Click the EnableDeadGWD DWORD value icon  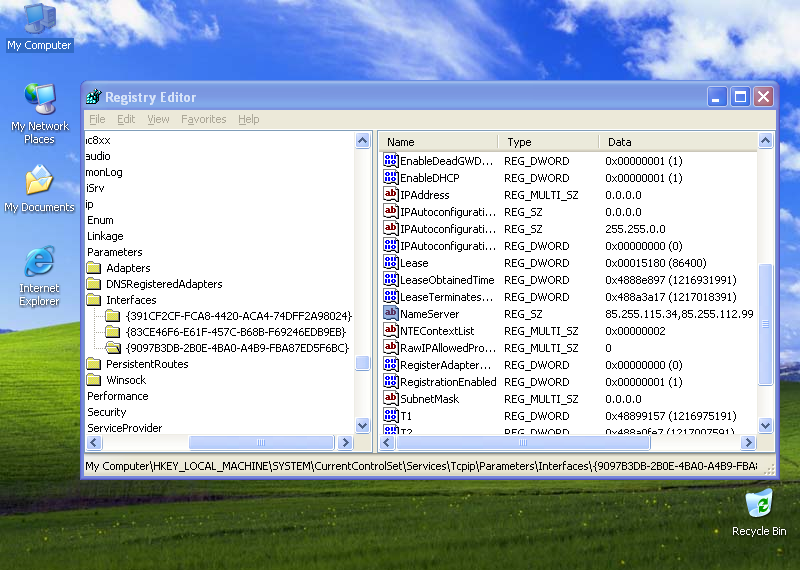(x=390, y=161)
